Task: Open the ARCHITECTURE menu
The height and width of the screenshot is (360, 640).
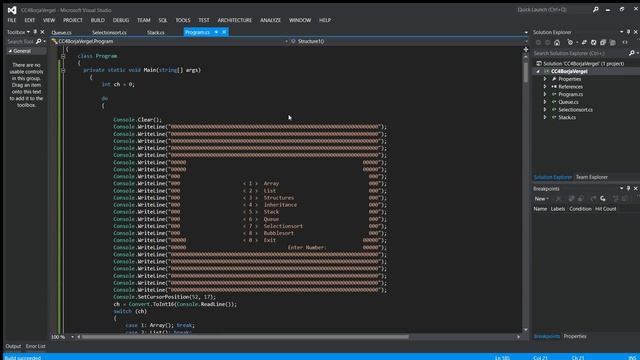Action: (x=235, y=20)
